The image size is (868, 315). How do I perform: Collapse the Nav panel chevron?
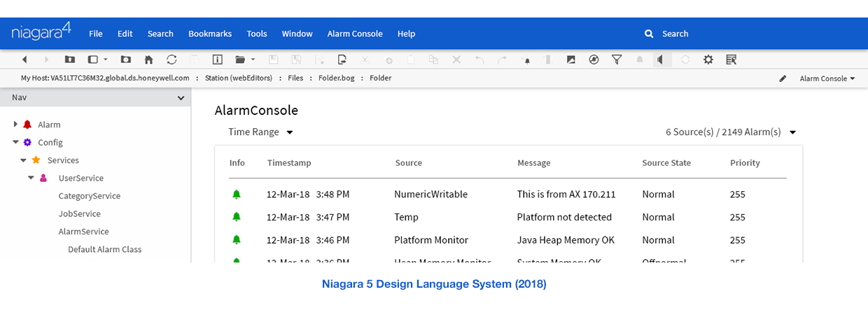tap(181, 99)
